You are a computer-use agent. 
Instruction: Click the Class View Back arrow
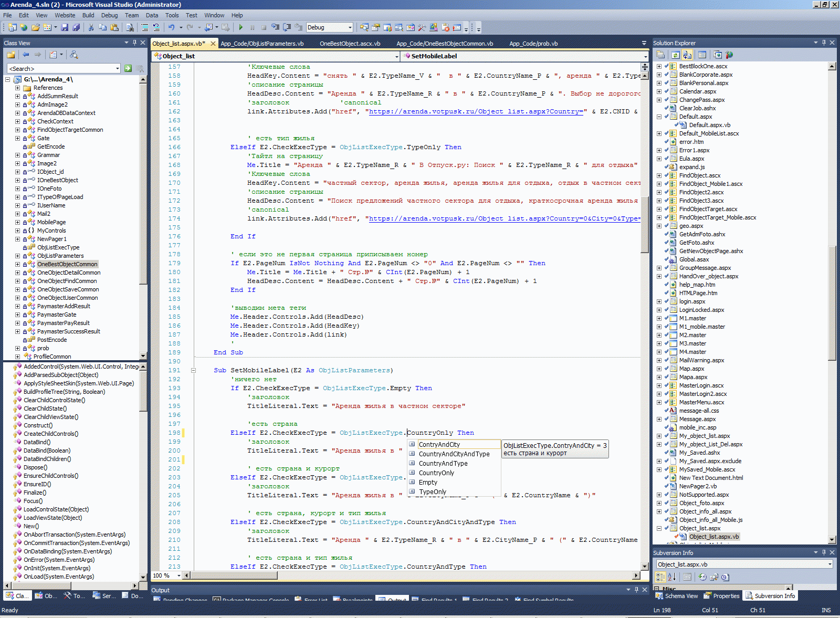[x=25, y=55]
